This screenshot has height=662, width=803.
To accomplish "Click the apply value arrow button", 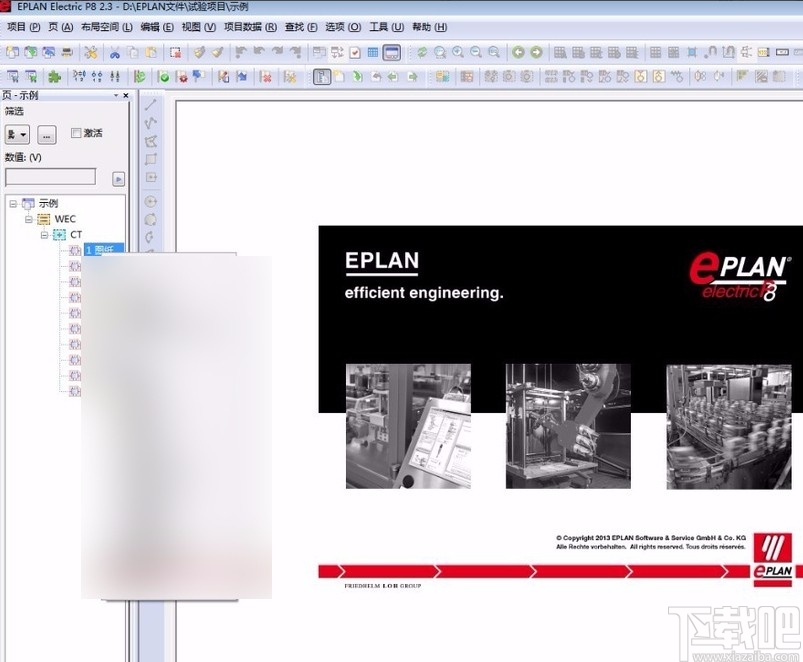I will pyautogui.click(x=118, y=179).
